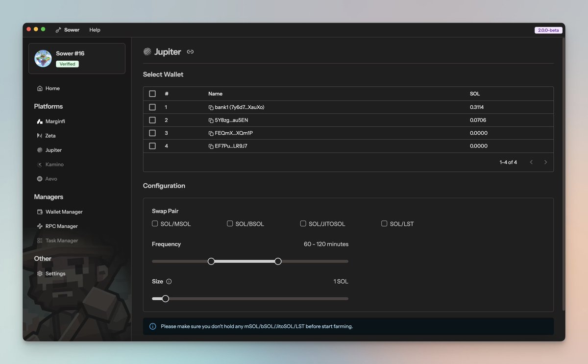Click the # column header
This screenshot has height=364, width=588.
(167, 94)
